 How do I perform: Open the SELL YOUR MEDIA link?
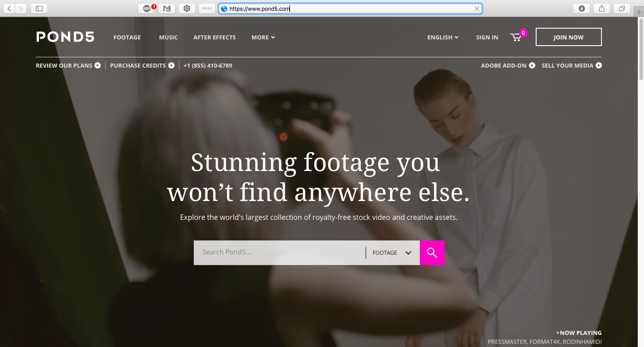pos(571,66)
